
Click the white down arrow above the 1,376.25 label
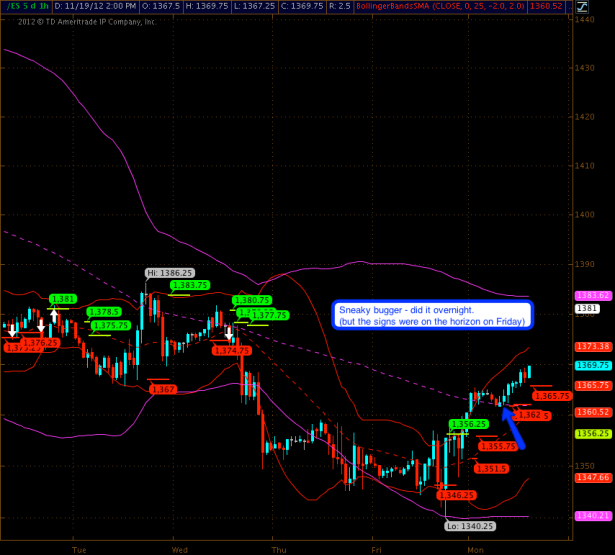pyautogui.click(x=41, y=327)
